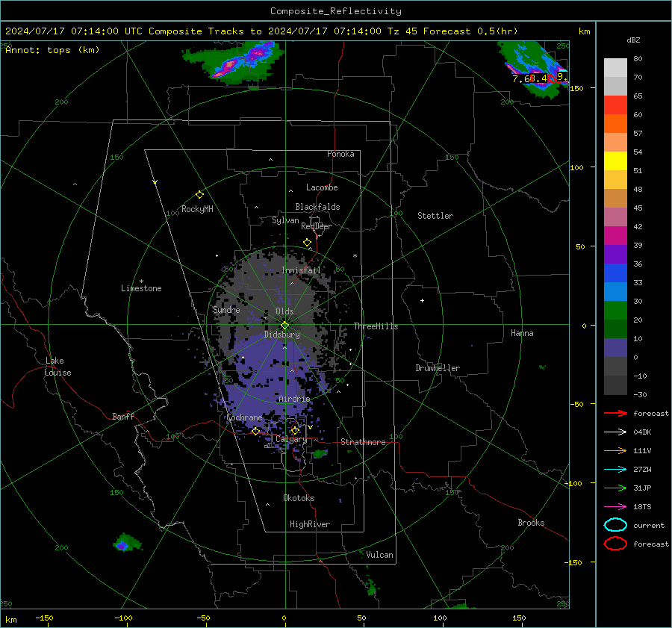Click the yellow diamond marker above Calgary
This screenshot has width=672, height=628.
point(295,430)
